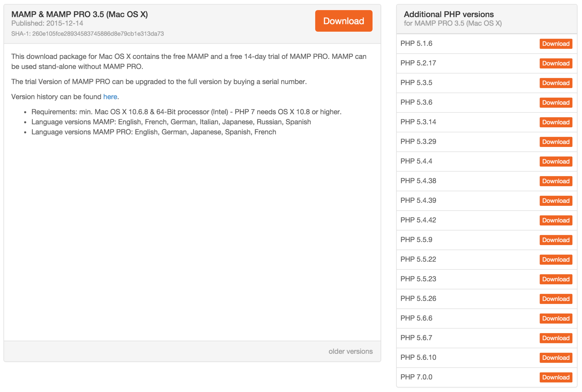Download PHP 5.3.5
Viewport: 582px width, 392px height.
(x=556, y=83)
